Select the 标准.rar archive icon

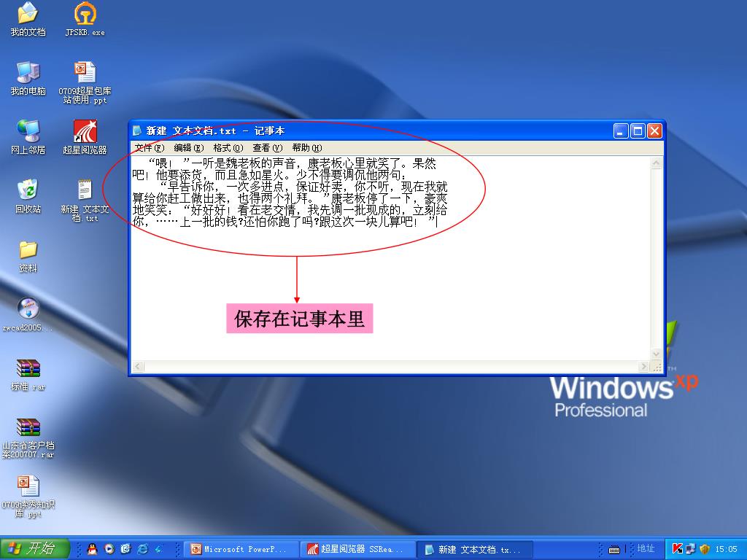coord(28,374)
